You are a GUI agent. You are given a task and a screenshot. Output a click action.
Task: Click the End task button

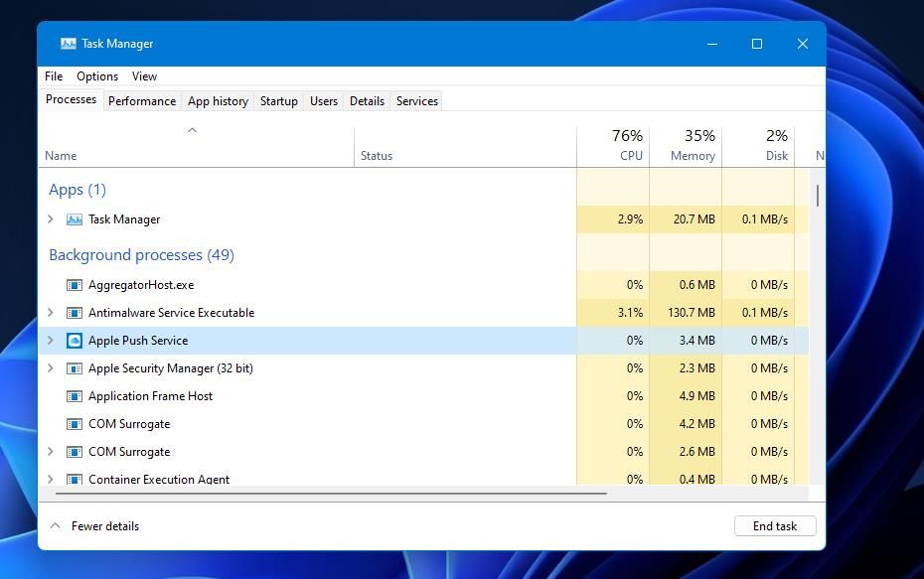[x=775, y=525]
